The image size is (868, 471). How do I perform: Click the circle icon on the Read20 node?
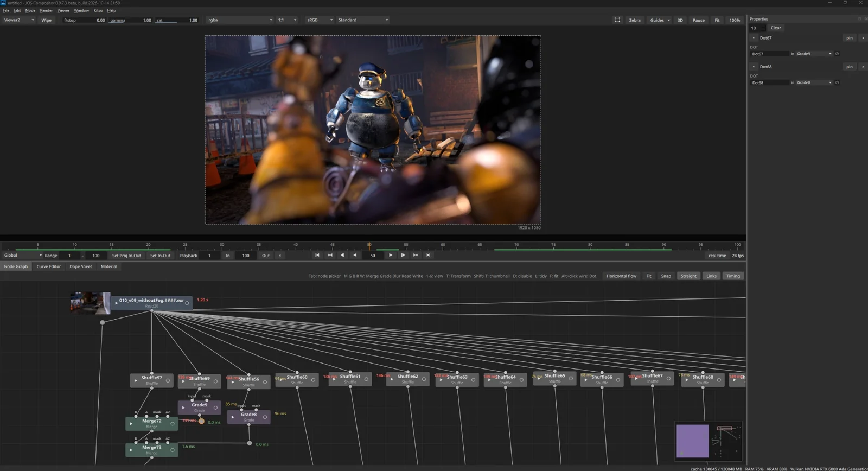pyautogui.click(x=187, y=303)
